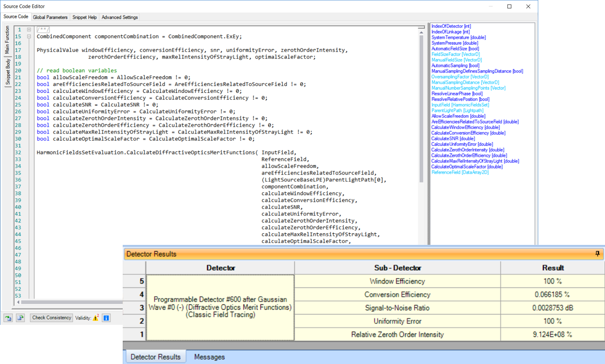Select row header 5 in Detector Results

click(134, 281)
